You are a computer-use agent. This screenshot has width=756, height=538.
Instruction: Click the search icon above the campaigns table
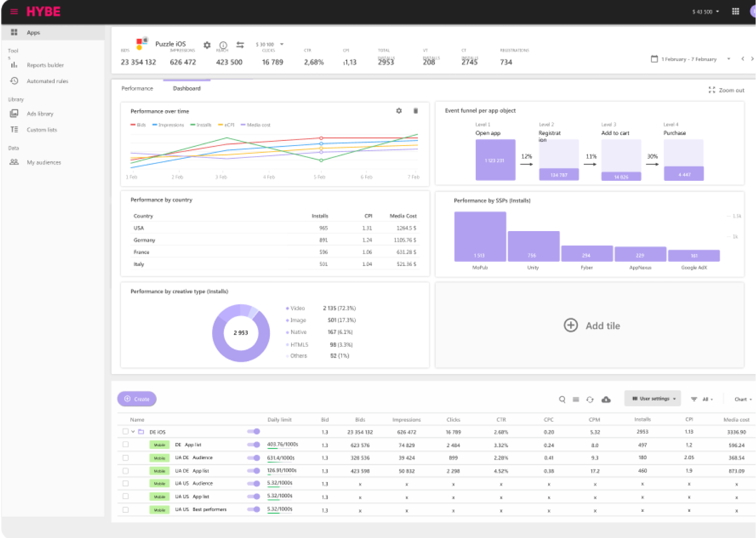click(562, 399)
